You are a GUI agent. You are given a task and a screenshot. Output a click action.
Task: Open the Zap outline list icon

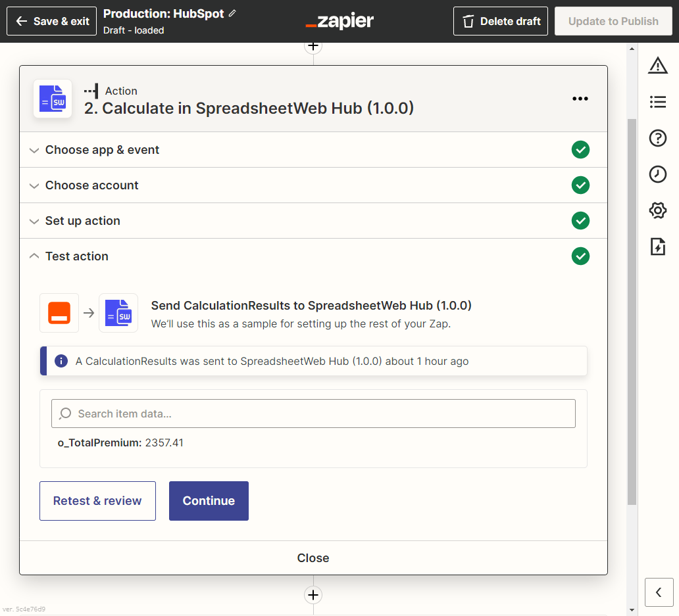[x=657, y=102]
